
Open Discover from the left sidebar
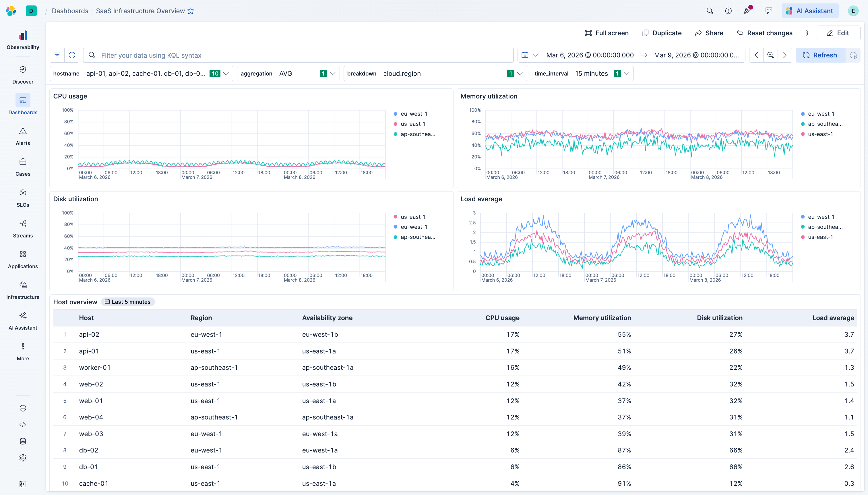click(23, 74)
